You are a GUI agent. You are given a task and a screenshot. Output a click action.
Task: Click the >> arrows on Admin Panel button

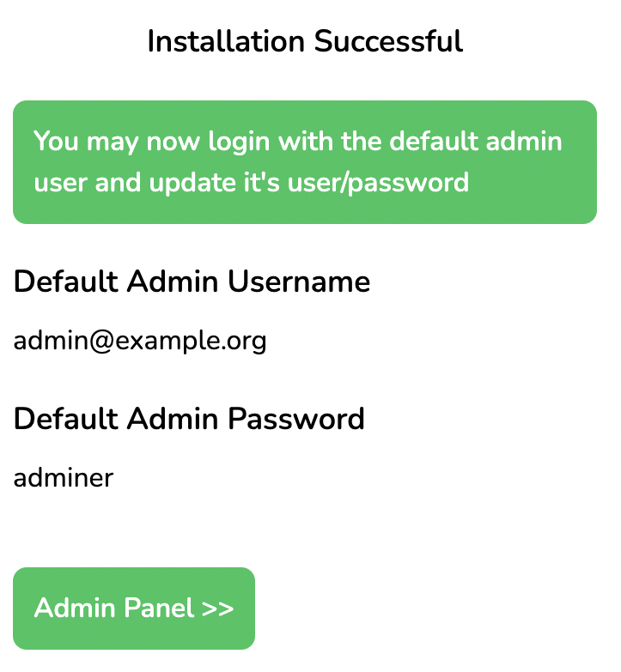click(x=217, y=608)
